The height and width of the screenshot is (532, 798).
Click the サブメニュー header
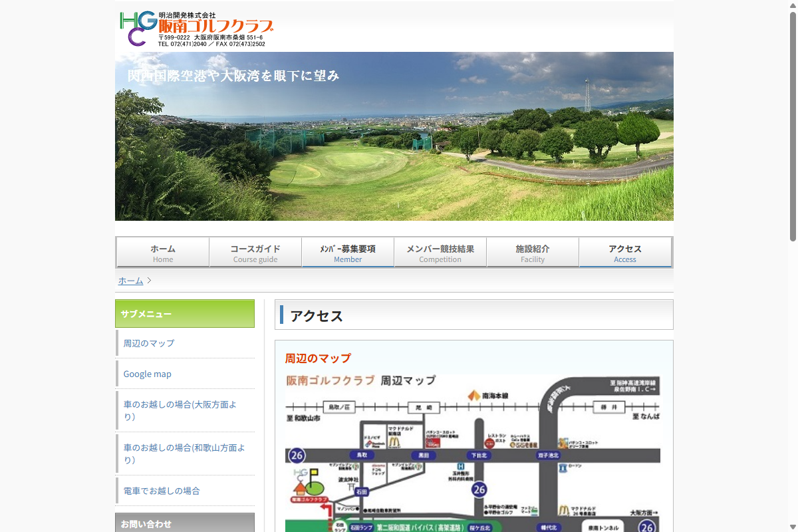185,314
